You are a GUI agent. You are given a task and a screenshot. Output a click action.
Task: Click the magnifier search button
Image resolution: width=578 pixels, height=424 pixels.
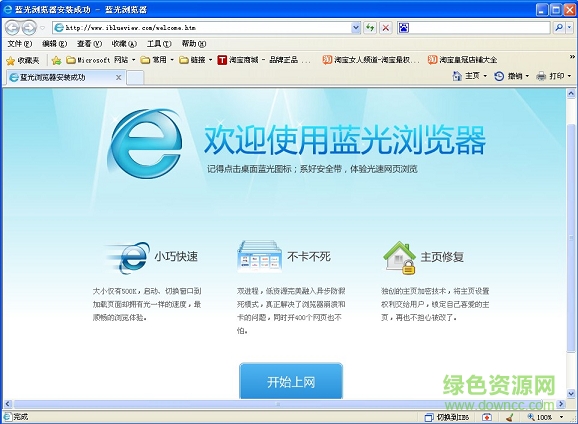(559, 28)
